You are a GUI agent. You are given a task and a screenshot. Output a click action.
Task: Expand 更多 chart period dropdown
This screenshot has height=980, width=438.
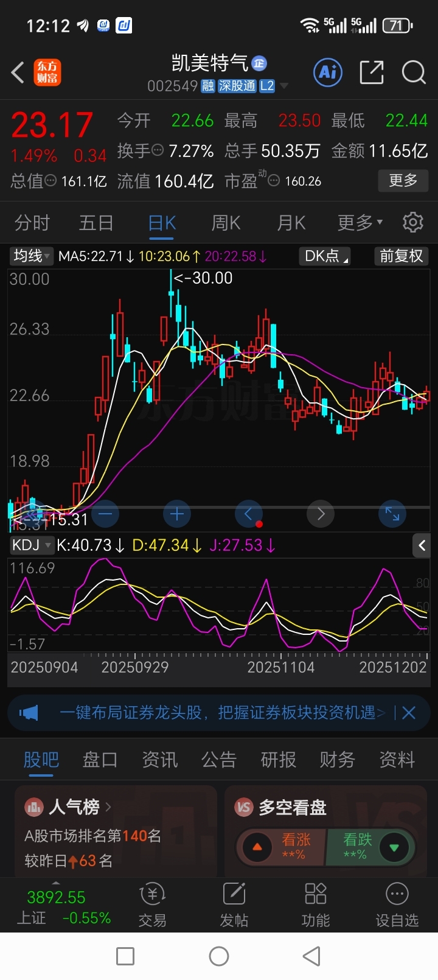coord(361,223)
